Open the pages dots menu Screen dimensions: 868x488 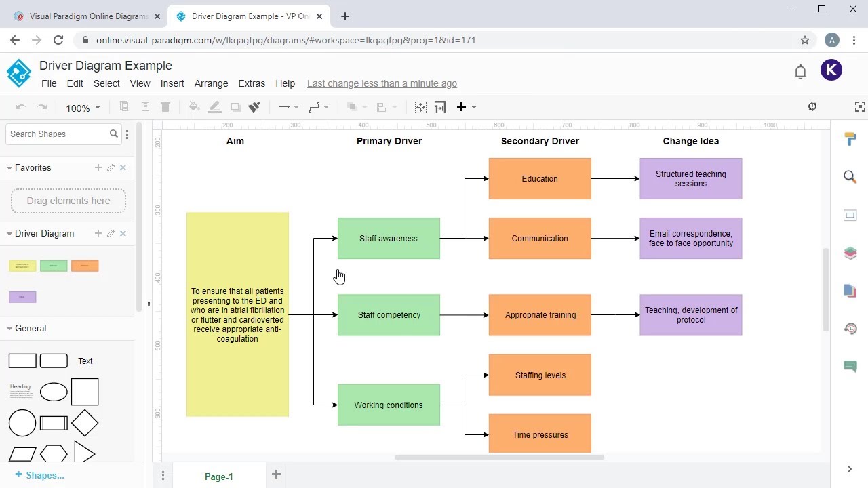[163, 476]
